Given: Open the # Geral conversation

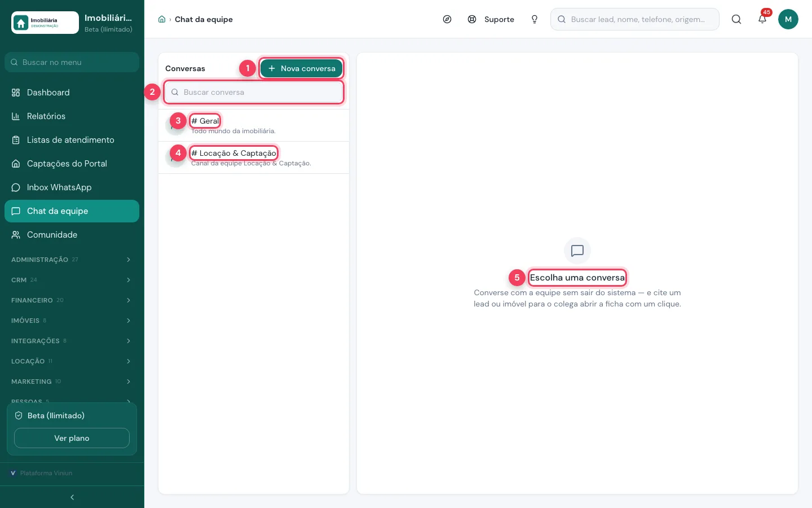Looking at the screenshot, I should [254, 125].
